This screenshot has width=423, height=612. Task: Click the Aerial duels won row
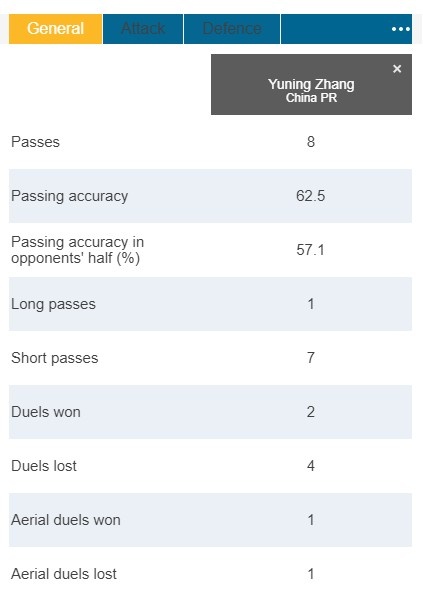coord(210,520)
